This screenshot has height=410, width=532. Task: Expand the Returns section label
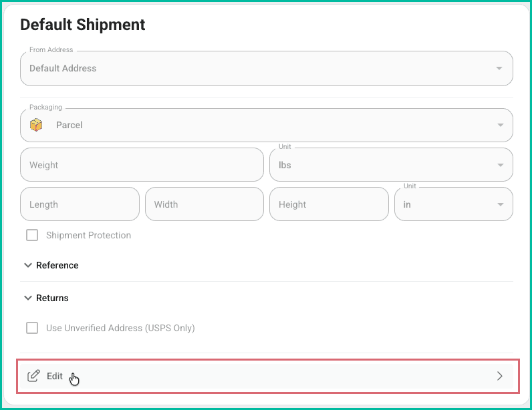click(52, 298)
